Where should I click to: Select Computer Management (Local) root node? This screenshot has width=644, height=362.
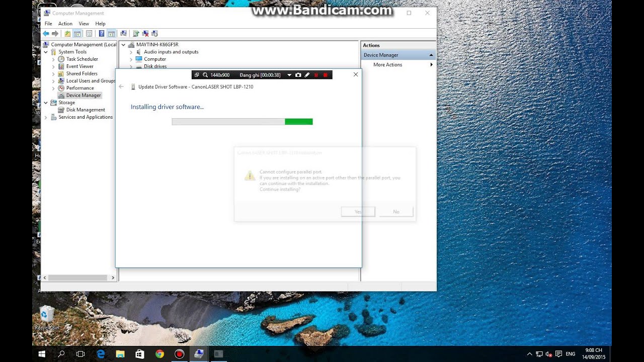pyautogui.click(x=80, y=45)
